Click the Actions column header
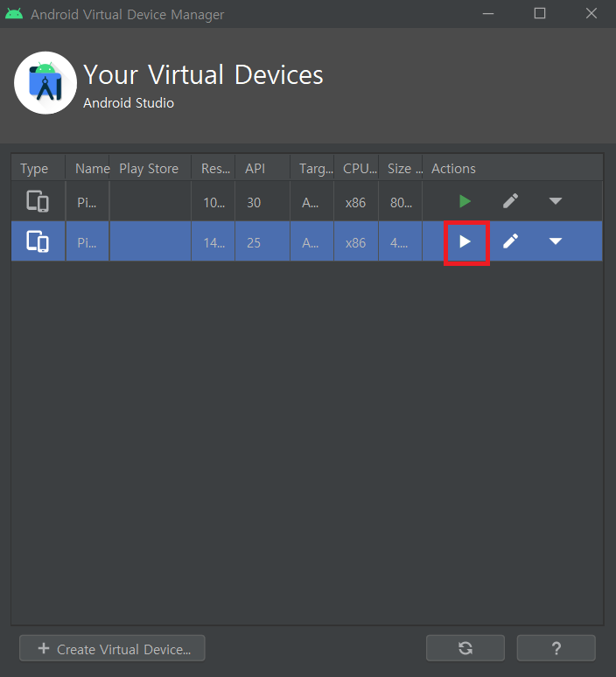 click(513, 169)
